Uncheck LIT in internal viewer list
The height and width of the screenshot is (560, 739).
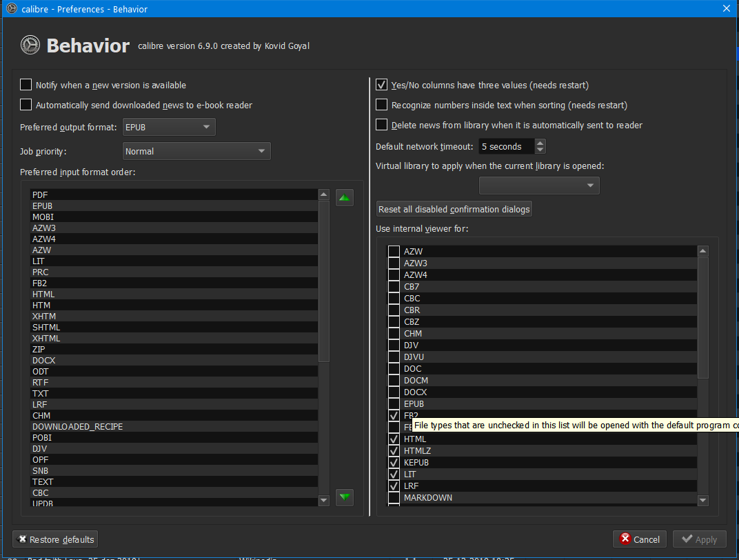394,474
